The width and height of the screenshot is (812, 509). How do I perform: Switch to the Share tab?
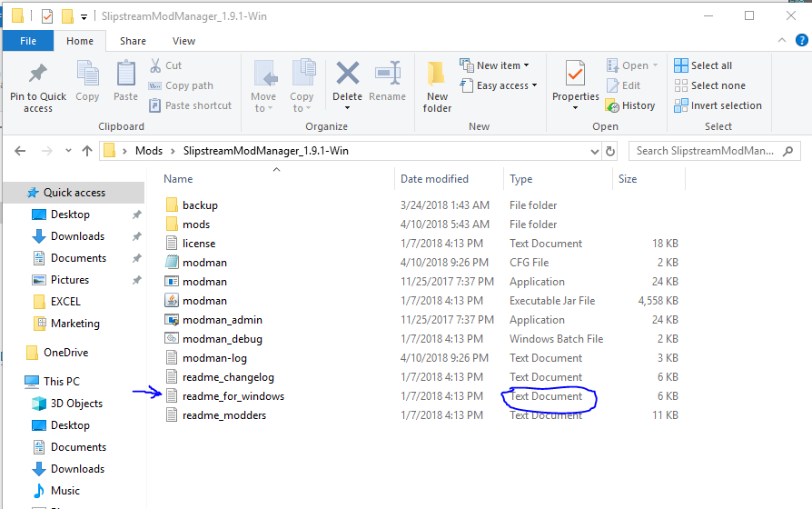(x=134, y=41)
